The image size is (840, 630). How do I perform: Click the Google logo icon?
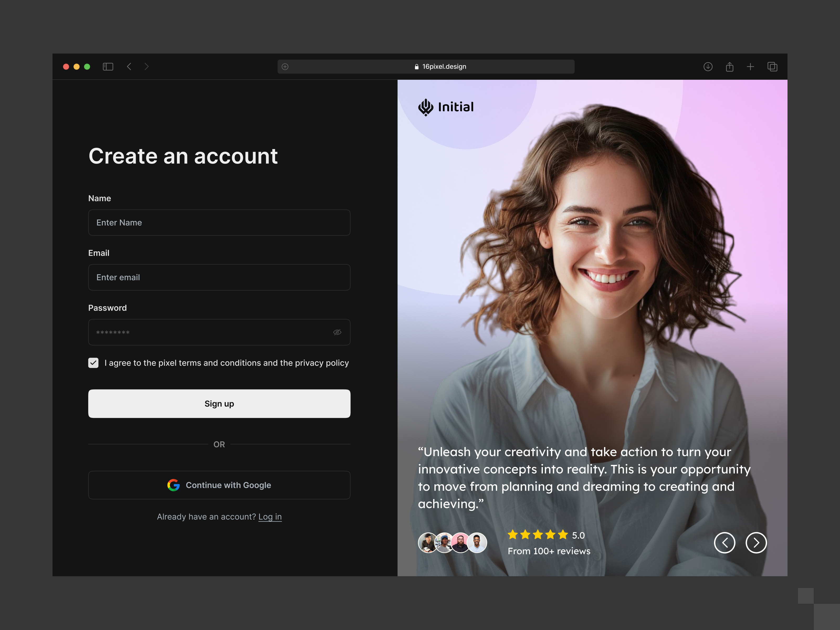(174, 485)
